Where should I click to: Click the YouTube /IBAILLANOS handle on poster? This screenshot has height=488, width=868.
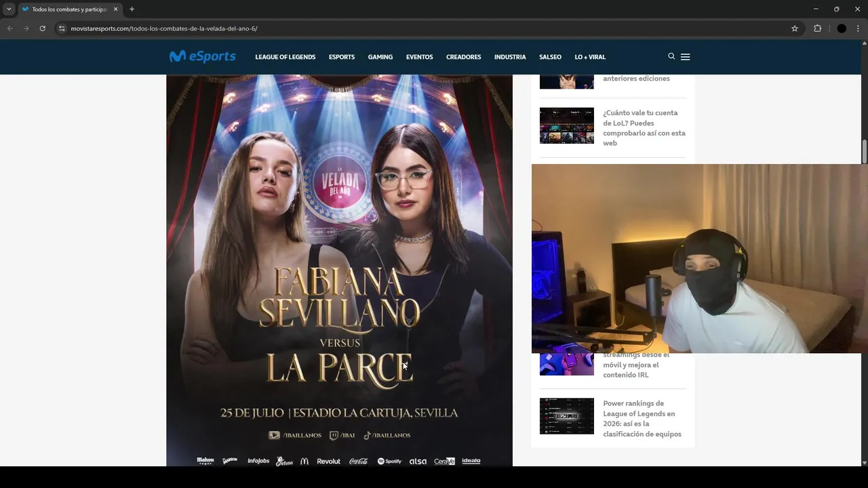(295, 435)
